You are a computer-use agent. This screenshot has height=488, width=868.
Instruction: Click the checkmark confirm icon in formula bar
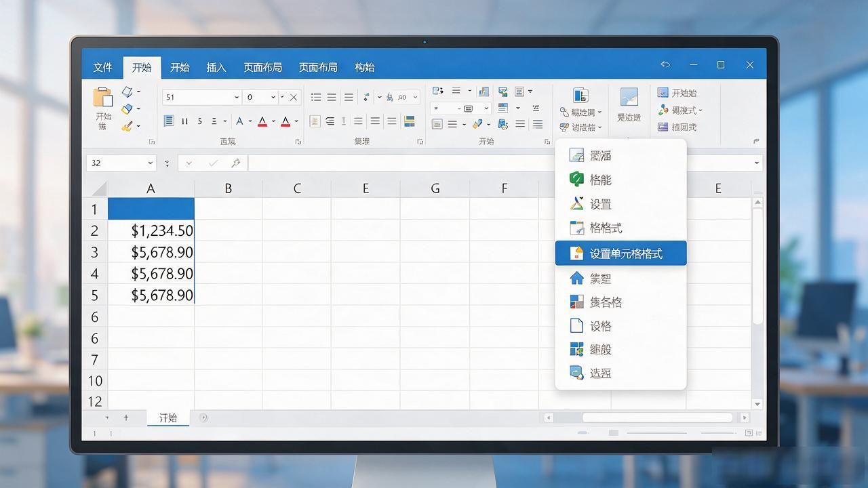point(213,163)
